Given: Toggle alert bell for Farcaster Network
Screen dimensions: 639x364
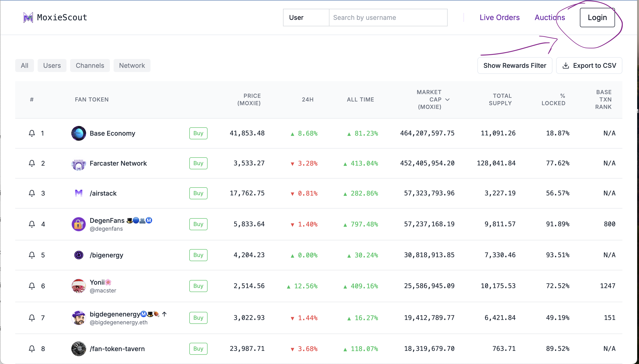Looking at the screenshot, I should [32, 163].
